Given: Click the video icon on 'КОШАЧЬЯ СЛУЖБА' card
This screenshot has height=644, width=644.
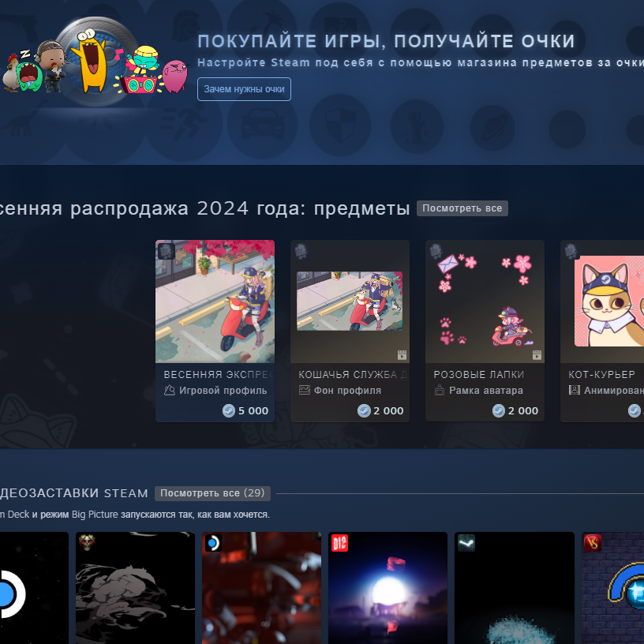Looking at the screenshot, I should (x=402, y=355).
